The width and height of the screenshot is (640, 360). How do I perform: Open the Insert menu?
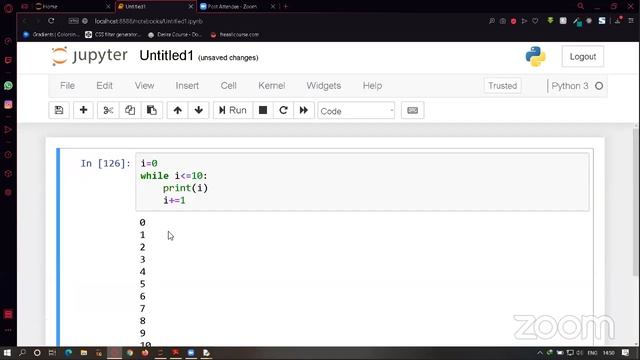(187, 86)
